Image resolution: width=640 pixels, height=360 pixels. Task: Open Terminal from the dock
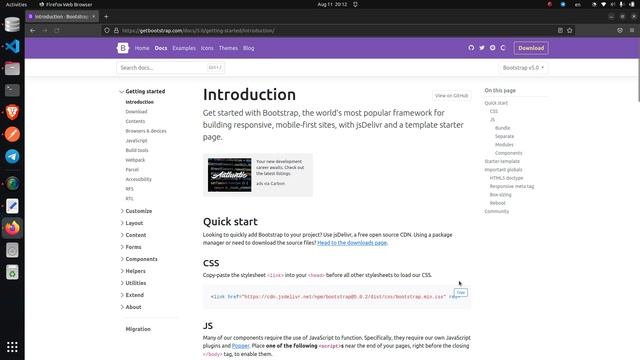(x=12, y=90)
